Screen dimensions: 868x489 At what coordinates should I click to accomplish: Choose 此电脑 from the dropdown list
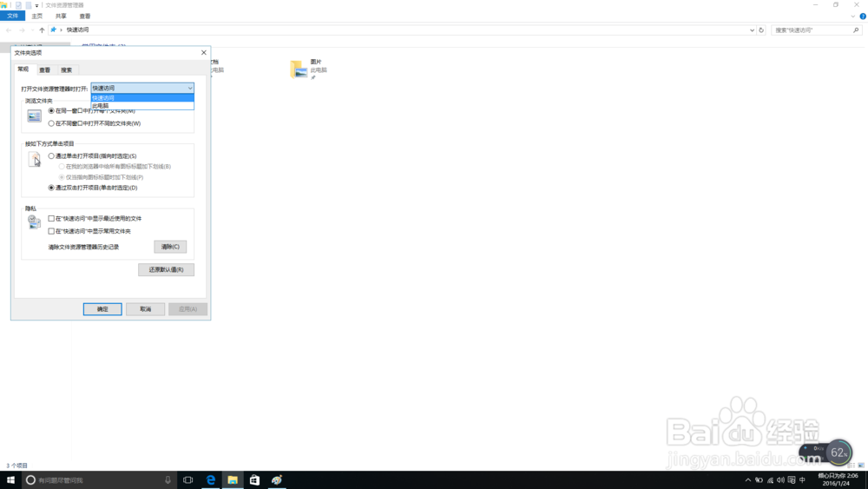[x=142, y=106]
